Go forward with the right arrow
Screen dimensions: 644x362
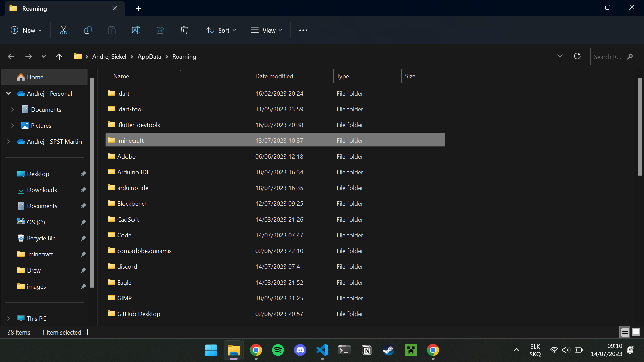pos(29,57)
